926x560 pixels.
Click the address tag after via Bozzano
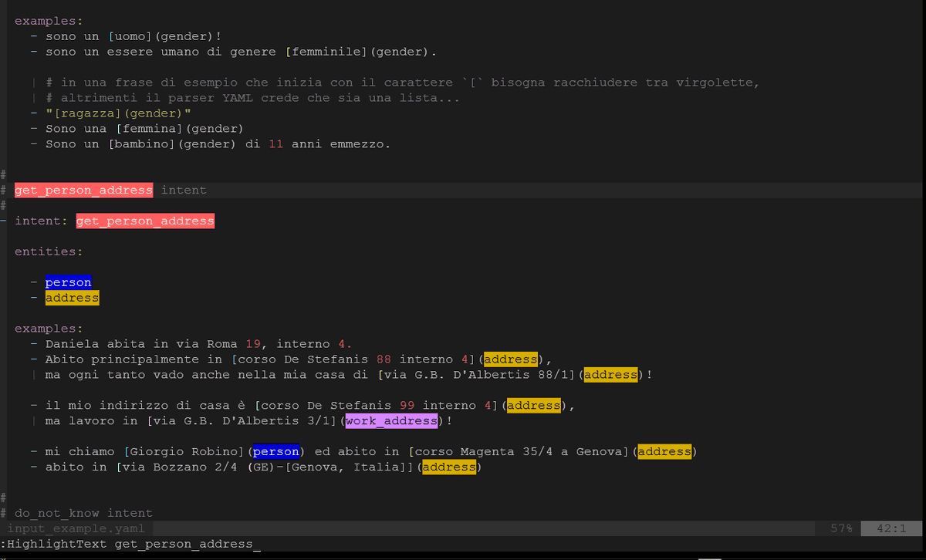[449, 467]
